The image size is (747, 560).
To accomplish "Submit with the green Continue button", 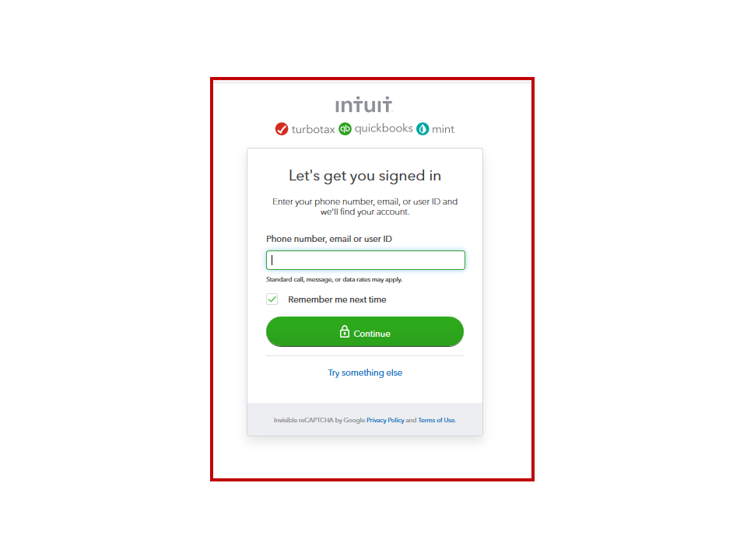I will coord(364,332).
